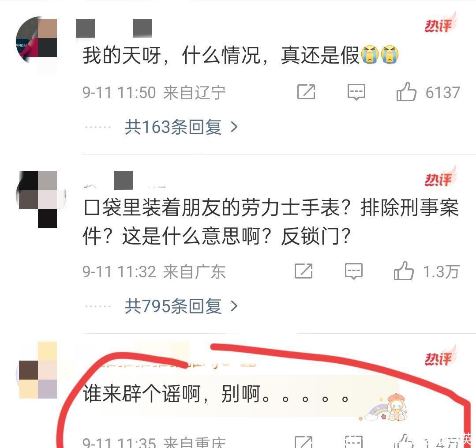Tap chevron next to 共795条回复
This screenshot has width=476, height=448.
tap(234, 306)
